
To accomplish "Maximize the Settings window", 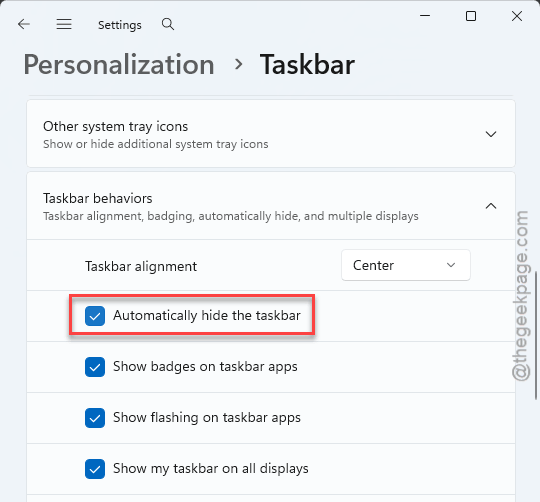I will (471, 16).
